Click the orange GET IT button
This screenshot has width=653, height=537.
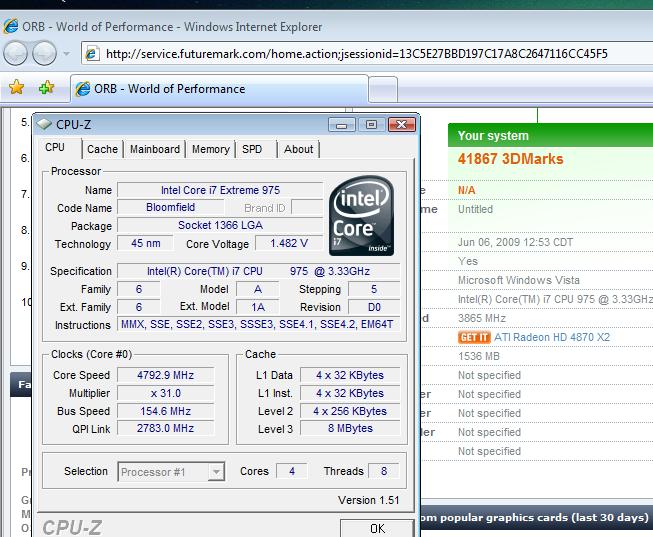point(474,337)
